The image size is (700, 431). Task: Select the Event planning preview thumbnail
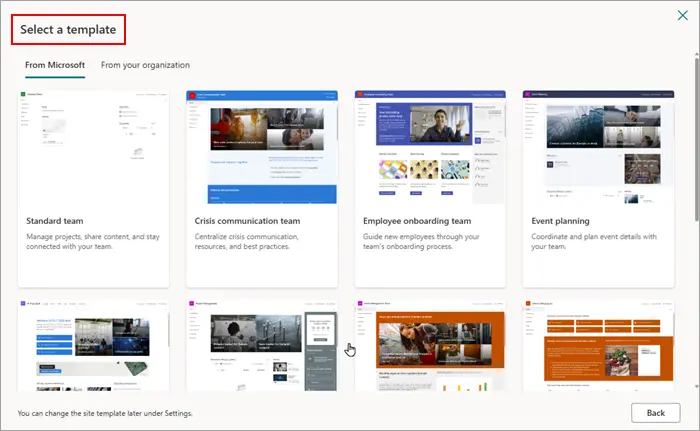tap(597, 146)
